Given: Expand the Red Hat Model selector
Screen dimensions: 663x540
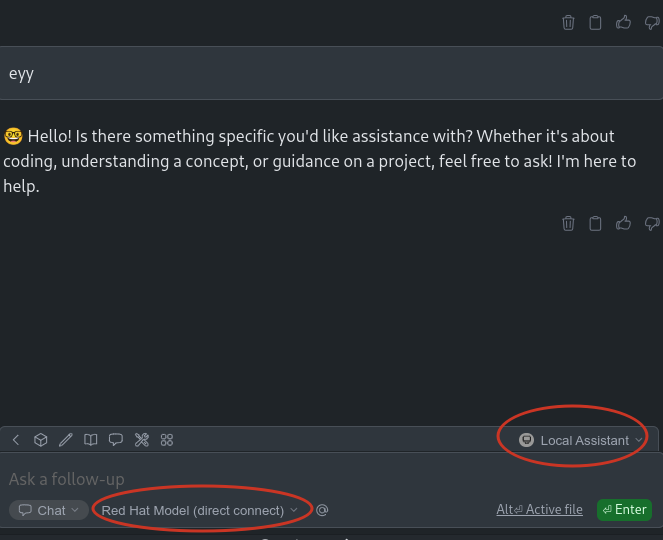Looking at the screenshot, I should (200, 510).
